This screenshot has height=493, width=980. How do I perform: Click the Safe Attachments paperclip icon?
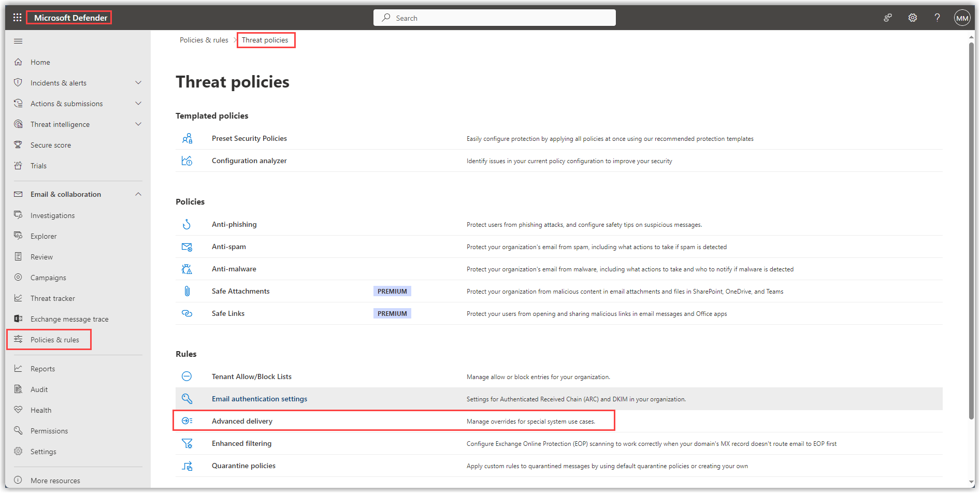pyautogui.click(x=187, y=291)
